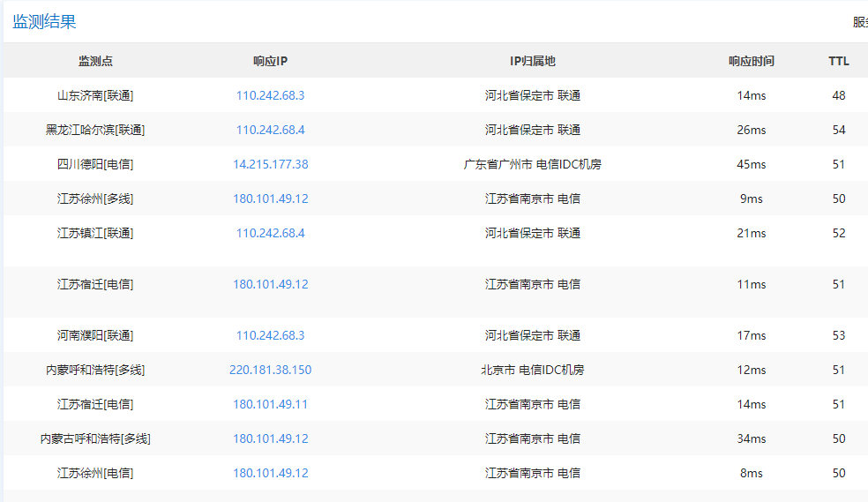Open IP 110.242.68.3 in 山东济南[联通] row
Image resolution: width=868 pixels, height=502 pixels.
point(270,95)
